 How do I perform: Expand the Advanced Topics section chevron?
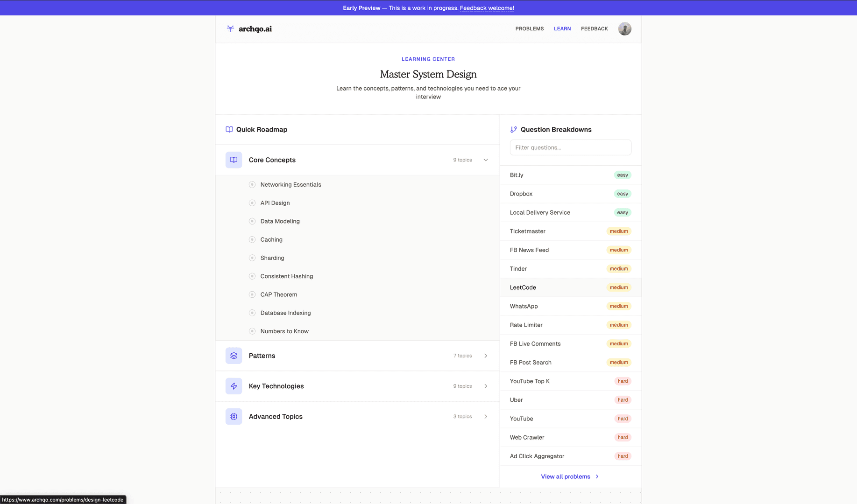pos(486,417)
